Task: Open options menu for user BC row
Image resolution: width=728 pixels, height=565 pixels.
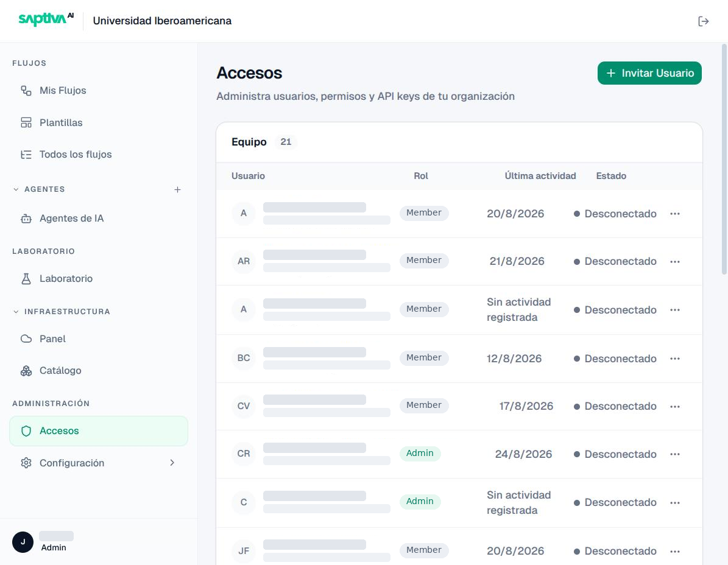Action: tap(674, 359)
